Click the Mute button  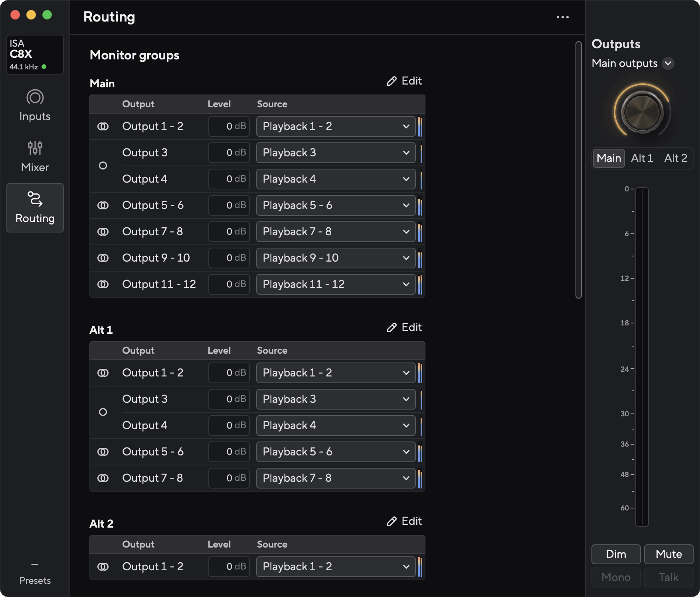[668, 554]
